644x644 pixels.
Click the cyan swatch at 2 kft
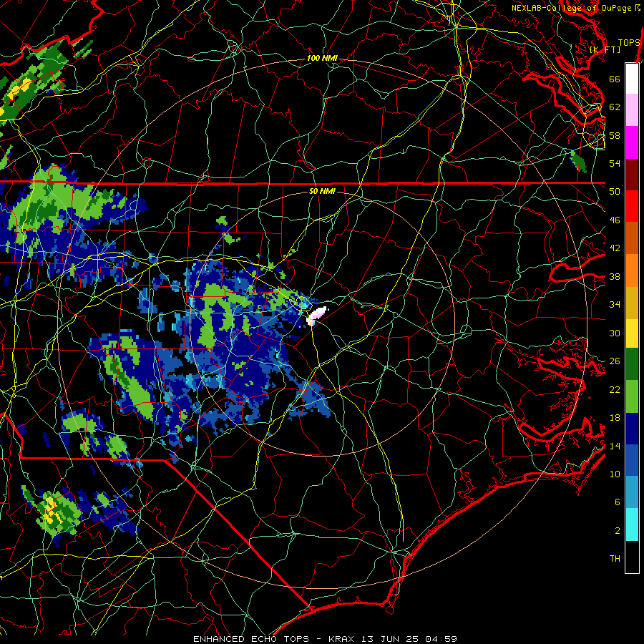632,525
